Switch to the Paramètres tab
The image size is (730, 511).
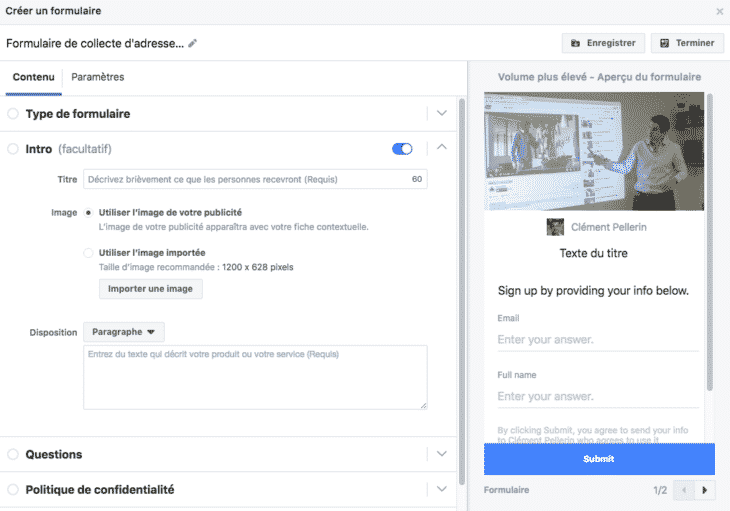98,77
